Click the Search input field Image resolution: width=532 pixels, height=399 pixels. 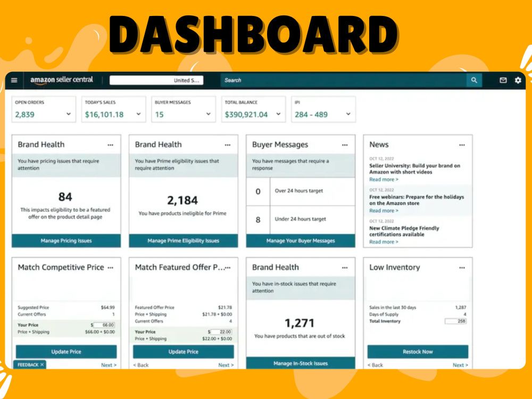click(343, 80)
